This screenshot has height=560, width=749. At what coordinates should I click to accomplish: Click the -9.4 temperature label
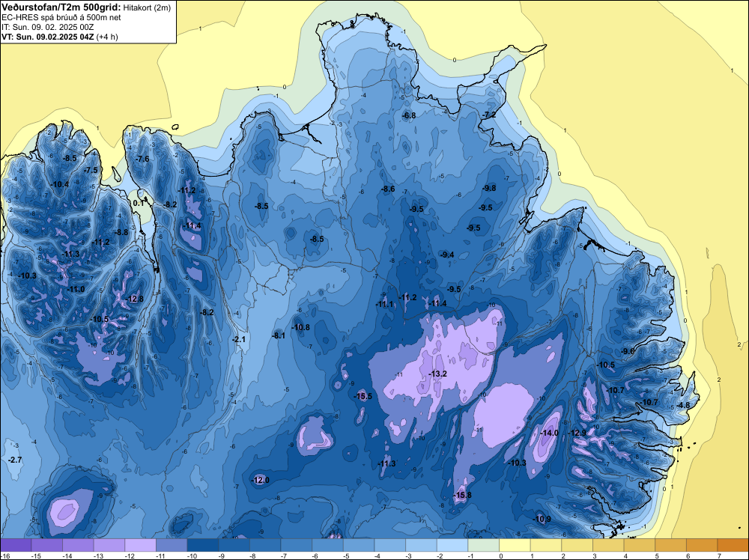coord(447,255)
